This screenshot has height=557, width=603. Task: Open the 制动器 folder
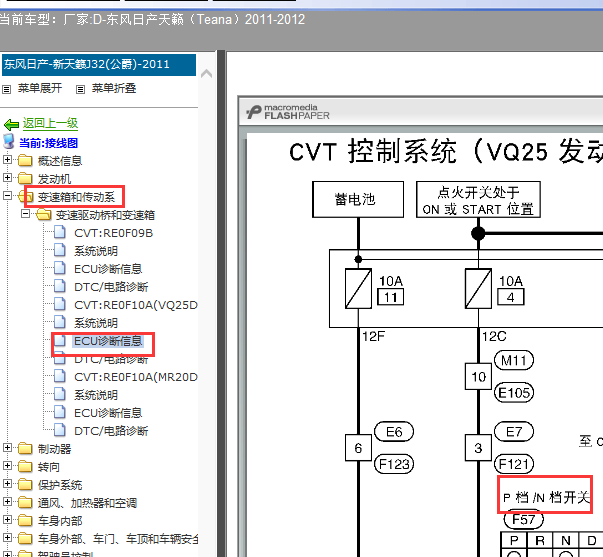(54, 449)
